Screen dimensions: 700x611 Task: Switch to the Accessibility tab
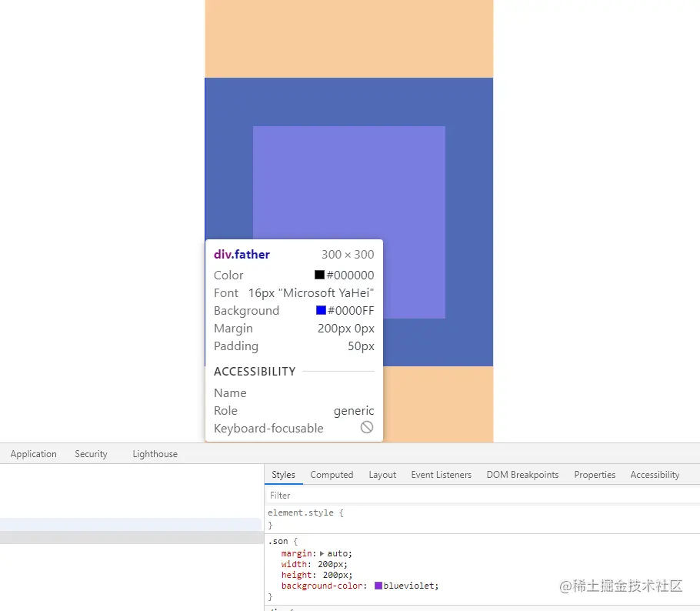655,475
